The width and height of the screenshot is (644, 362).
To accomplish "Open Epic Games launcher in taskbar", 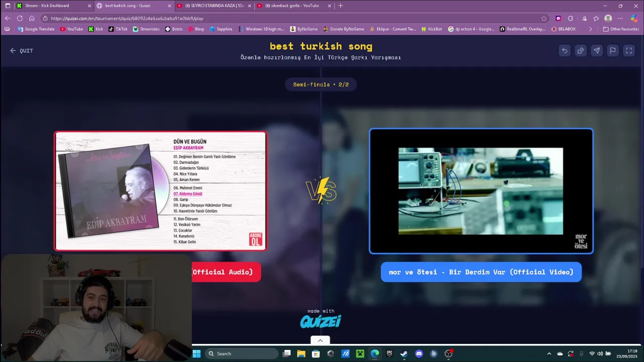I will coord(389,353).
